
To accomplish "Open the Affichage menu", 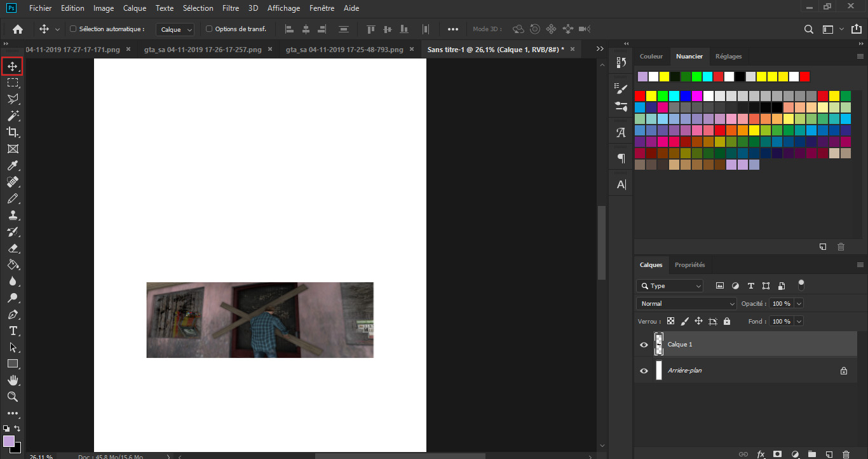I will (282, 8).
